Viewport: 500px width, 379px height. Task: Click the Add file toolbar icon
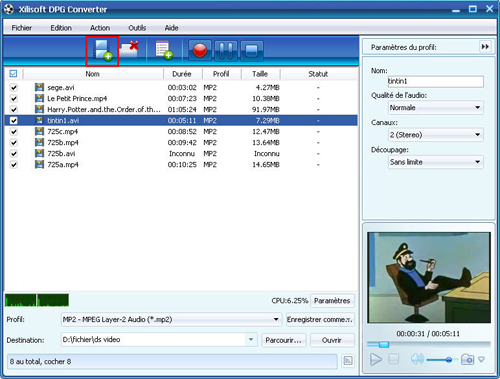pos(102,51)
